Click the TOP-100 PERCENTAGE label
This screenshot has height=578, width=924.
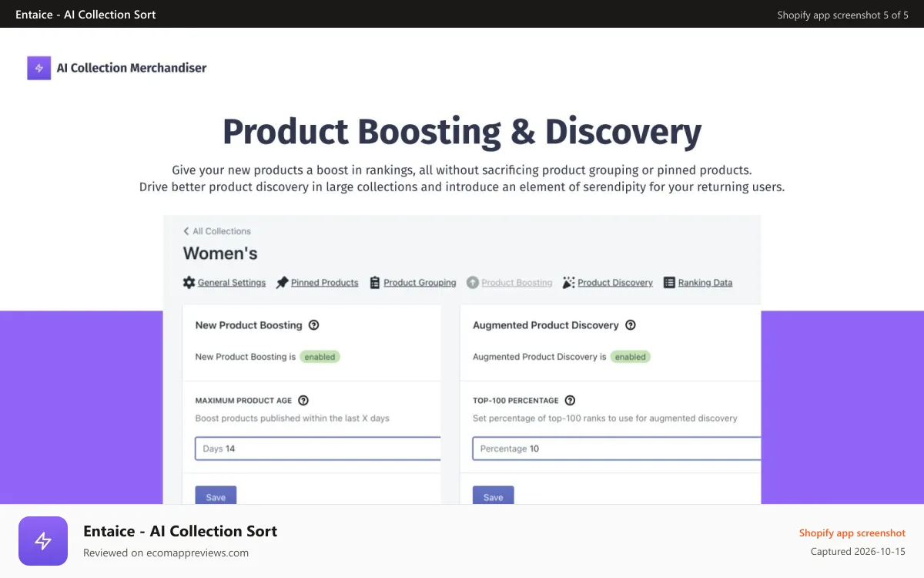pos(516,401)
